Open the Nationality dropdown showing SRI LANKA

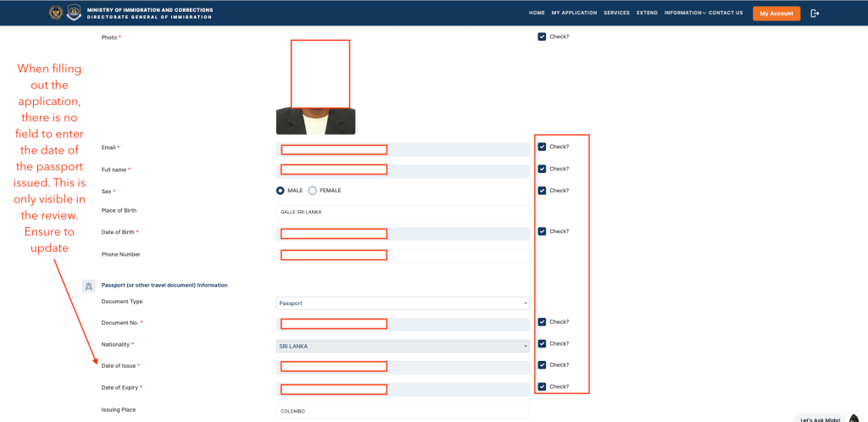point(403,347)
